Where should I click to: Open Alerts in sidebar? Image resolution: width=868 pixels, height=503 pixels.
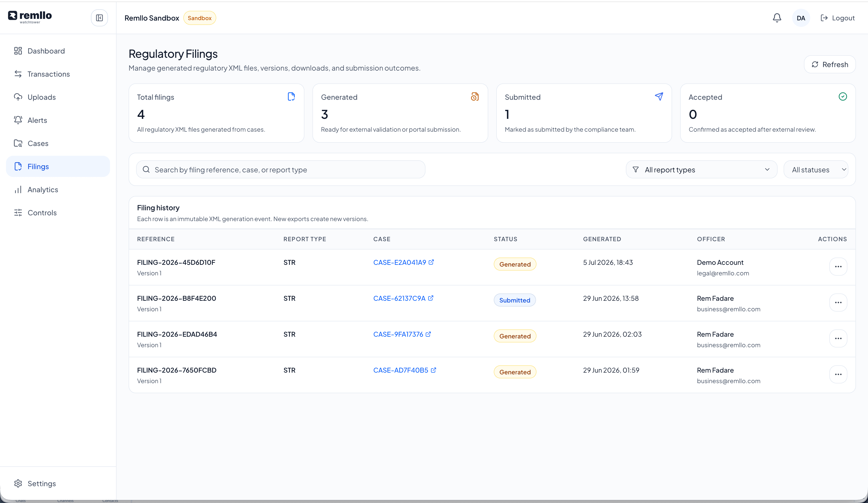[58, 120]
